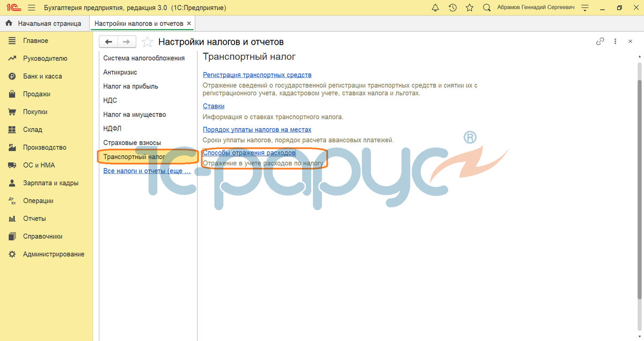Screen dimensions: 644x341
Task: Open the hamburger main menu
Action: [x=31, y=8]
